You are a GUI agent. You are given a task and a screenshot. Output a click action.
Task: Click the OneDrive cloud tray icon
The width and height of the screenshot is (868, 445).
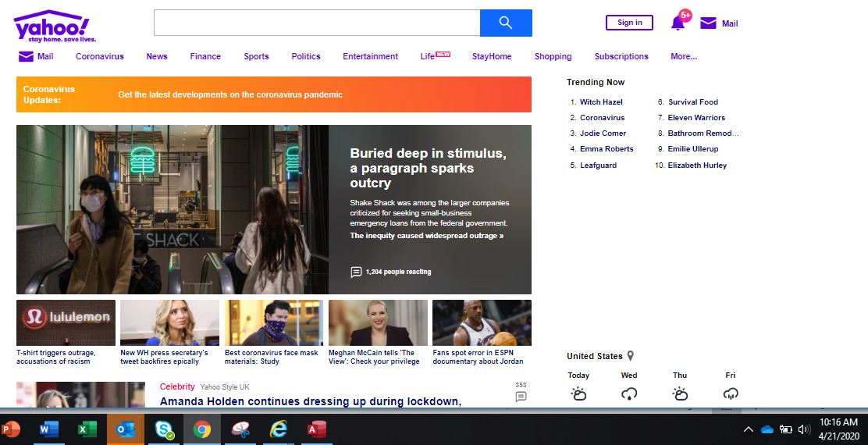point(767,429)
